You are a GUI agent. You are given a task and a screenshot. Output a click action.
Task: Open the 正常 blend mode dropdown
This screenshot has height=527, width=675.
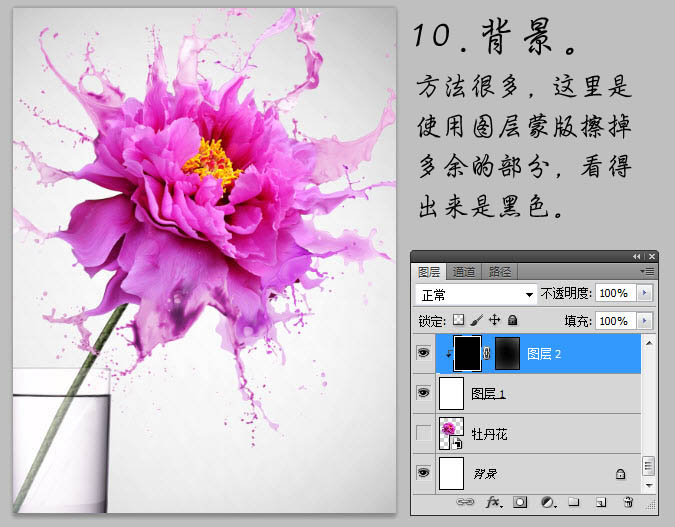(x=476, y=295)
